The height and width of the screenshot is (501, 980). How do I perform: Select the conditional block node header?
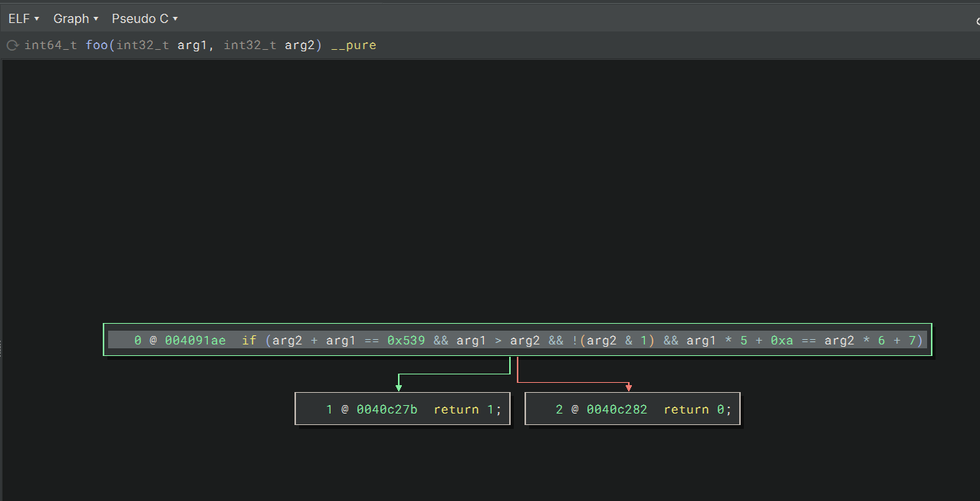pyautogui.click(x=517, y=340)
